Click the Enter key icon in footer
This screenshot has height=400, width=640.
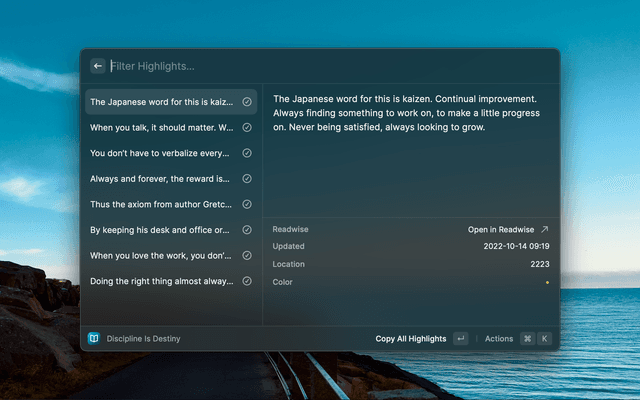click(460, 339)
